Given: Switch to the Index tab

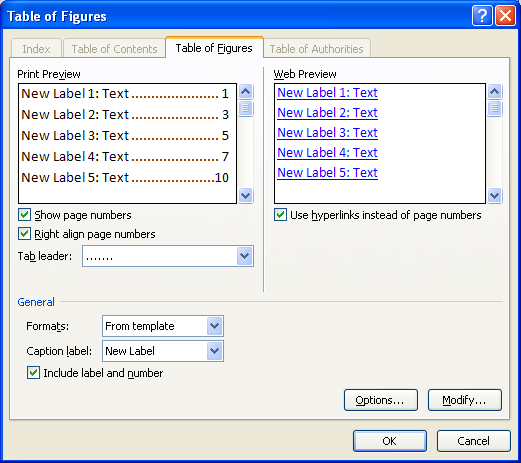Looking at the screenshot, I should (36, 49).
